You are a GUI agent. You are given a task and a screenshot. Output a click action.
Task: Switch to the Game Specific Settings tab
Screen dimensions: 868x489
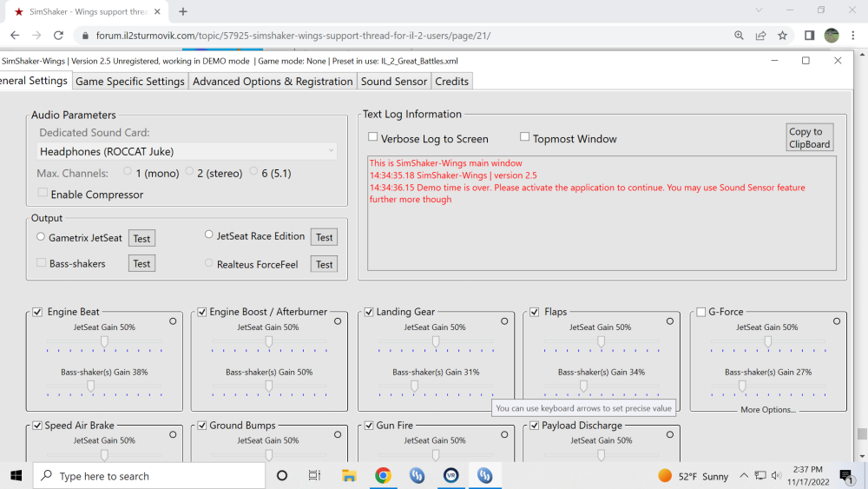130,81
